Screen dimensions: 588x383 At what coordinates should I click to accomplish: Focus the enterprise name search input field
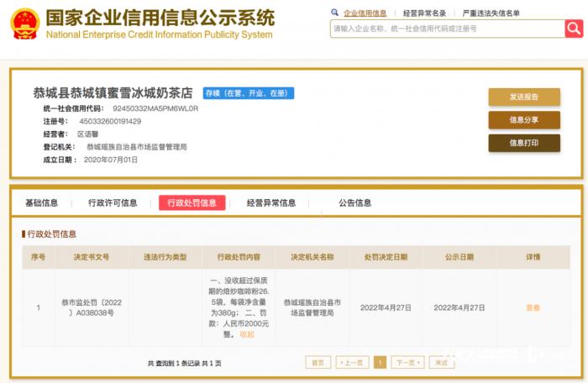pyautogui.click(x=448, y=29)
